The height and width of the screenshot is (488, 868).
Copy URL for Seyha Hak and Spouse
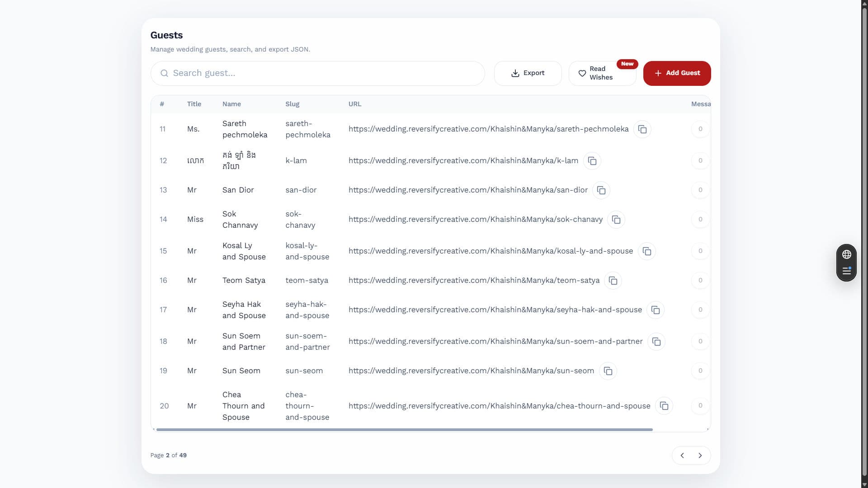656,310
